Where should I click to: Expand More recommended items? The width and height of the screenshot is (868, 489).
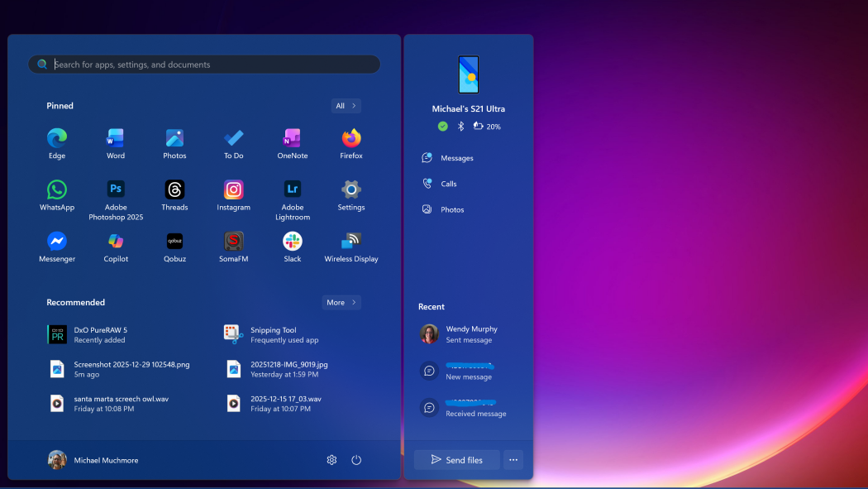(341, 303)
